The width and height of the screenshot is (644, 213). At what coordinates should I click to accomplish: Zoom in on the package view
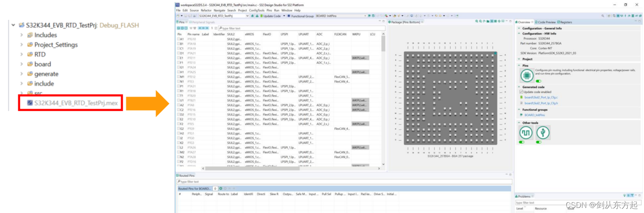tap(476, 22)
